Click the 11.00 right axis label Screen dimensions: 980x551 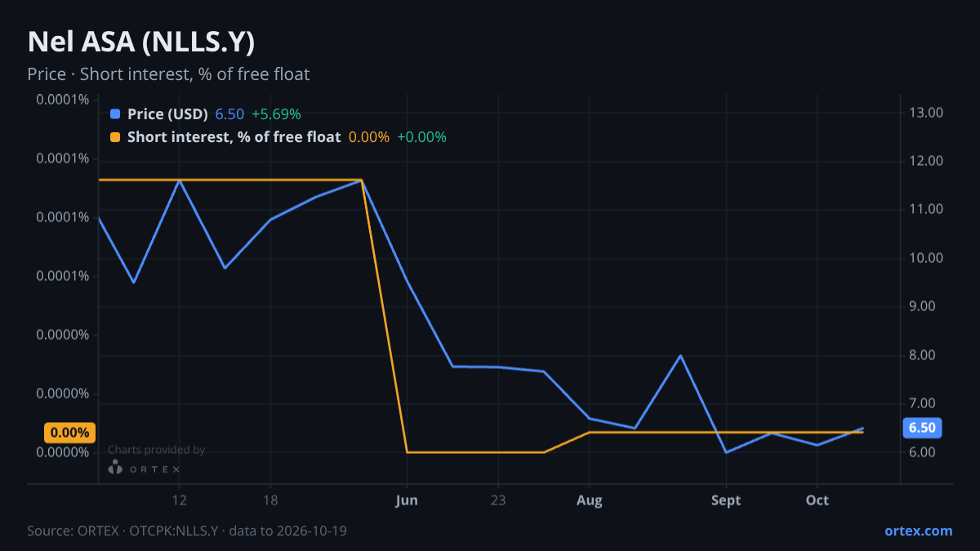[925, 210]
